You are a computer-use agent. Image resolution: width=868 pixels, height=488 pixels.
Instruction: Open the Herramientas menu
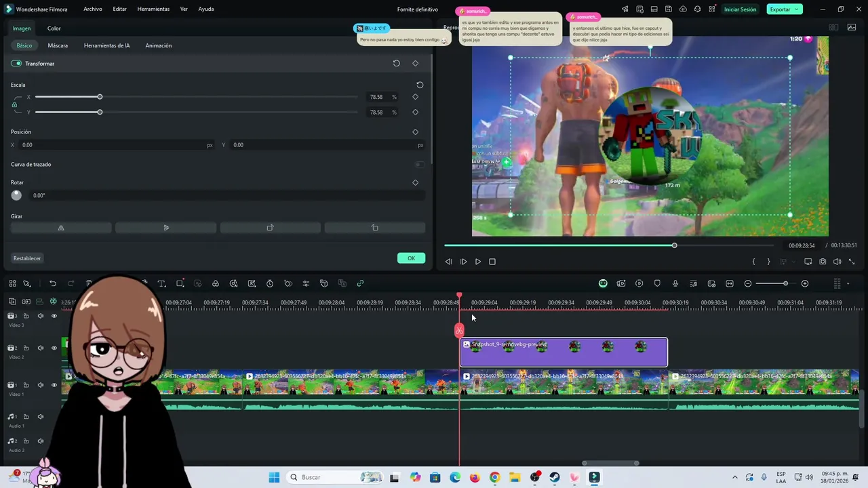point(153,9)
